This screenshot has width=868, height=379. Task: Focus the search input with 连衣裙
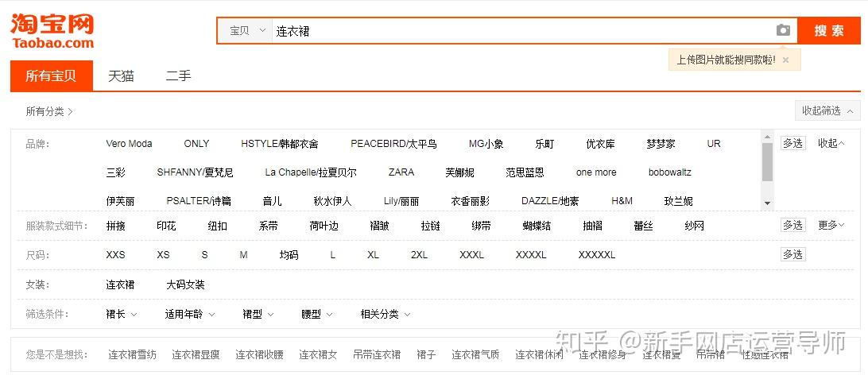[x=521, y=31]
